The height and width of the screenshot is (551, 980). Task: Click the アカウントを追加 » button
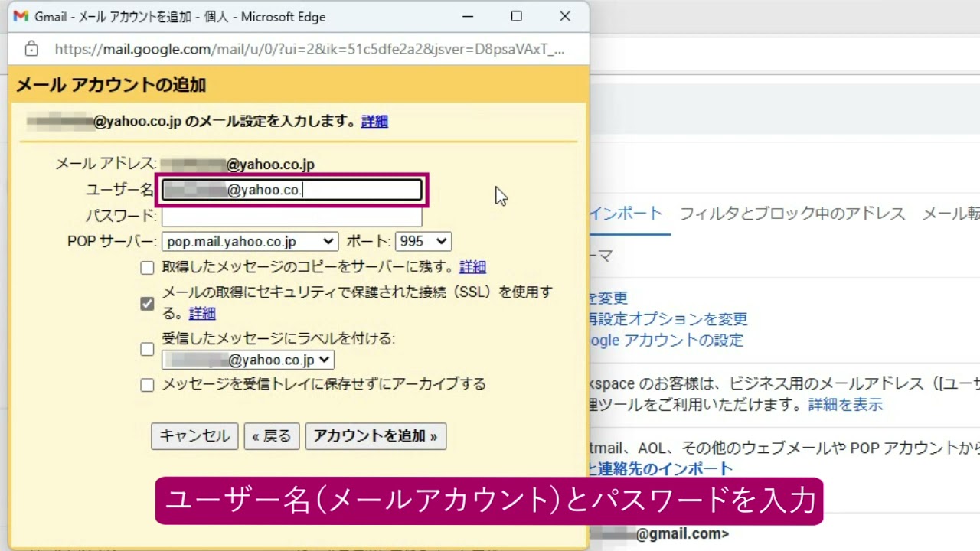375,435
